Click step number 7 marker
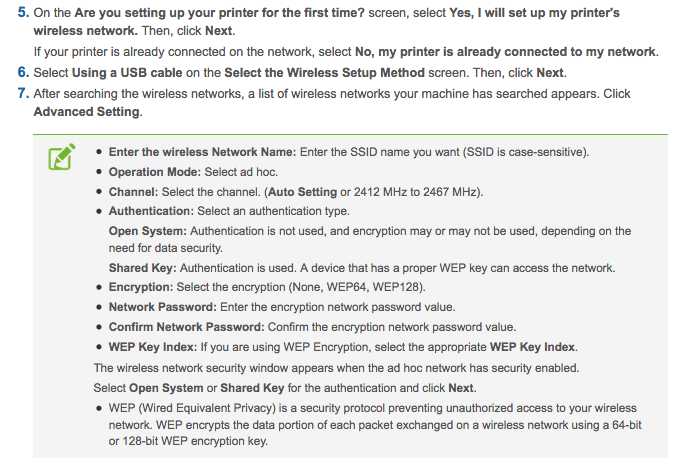This screenshot has height=468, width=697. click(x=23, y=93)
